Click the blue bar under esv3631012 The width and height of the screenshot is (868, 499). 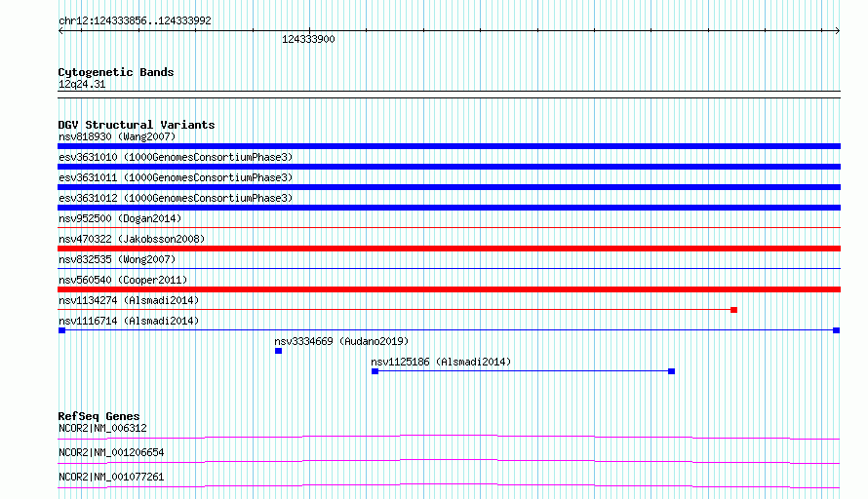coord(449,208)
